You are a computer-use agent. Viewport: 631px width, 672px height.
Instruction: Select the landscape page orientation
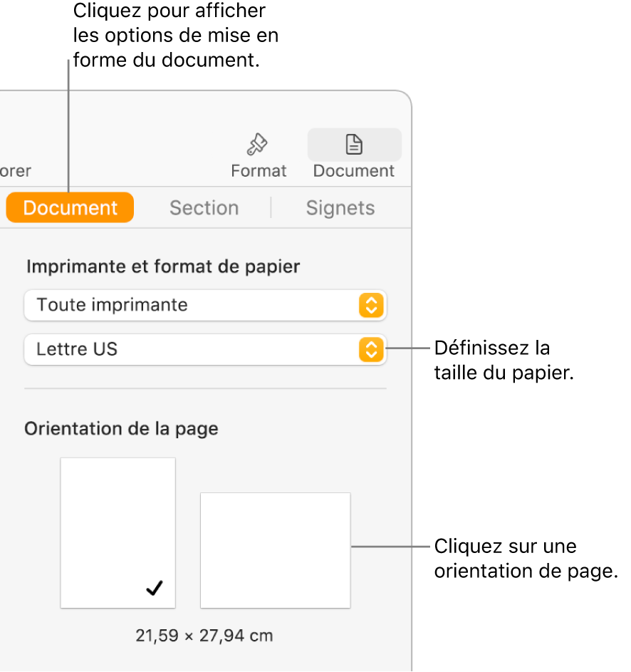[275, 549]
